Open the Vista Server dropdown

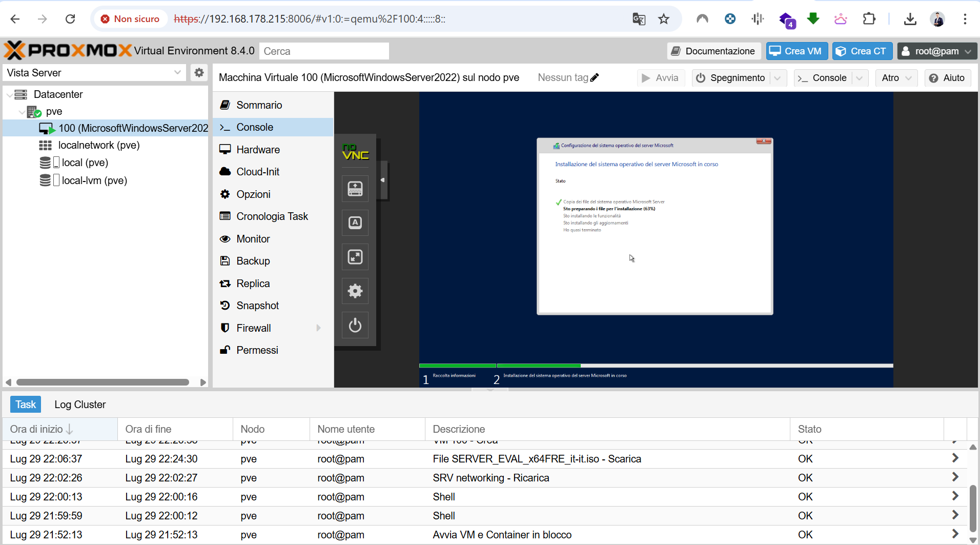177,73
